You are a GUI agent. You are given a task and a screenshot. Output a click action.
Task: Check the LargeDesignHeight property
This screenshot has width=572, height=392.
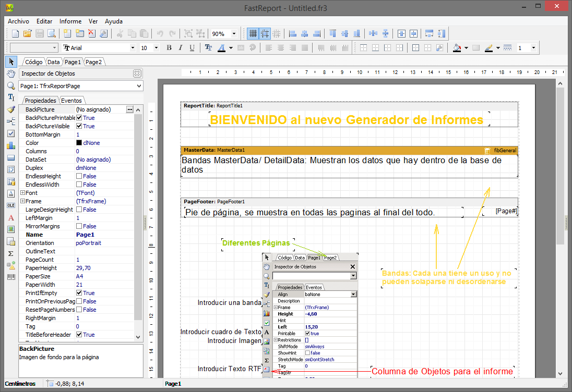pyautogui.click(x=79, y=210)
